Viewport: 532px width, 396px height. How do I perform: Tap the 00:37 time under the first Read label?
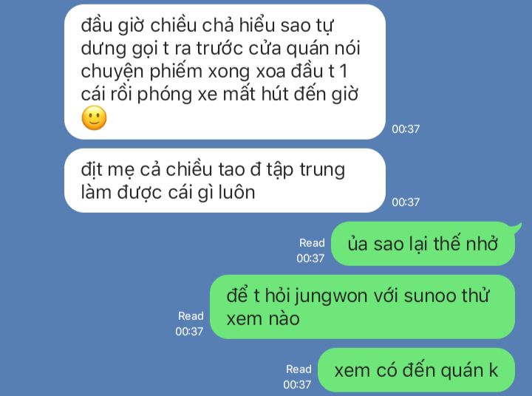click(310, 259)
